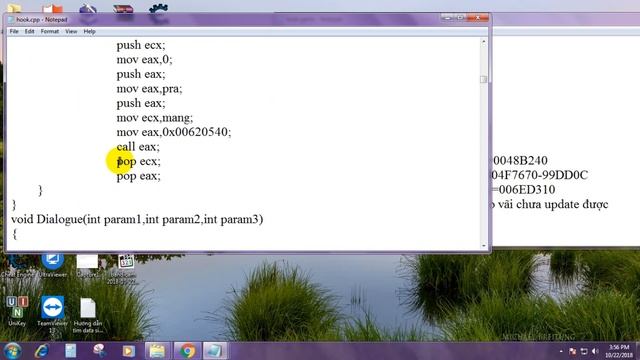Open Windows Media Player from taskbar
Viewport: 640px width, 360px height.
pos(128,351)
